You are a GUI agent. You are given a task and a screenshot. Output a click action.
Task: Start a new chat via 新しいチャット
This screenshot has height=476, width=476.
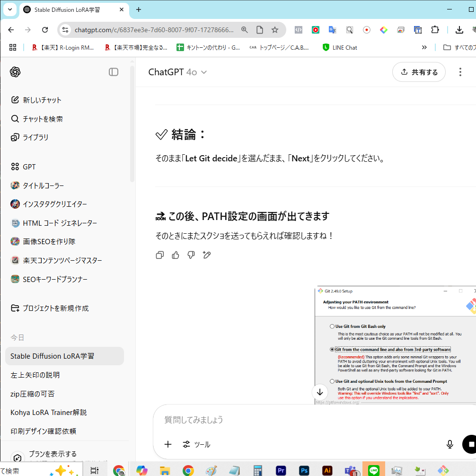[x=36, y=100]
